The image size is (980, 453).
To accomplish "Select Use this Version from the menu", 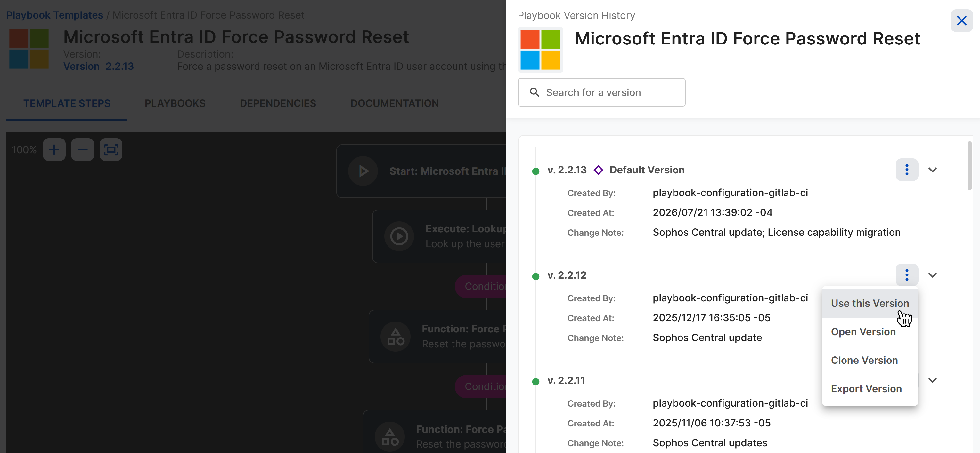I will [870, 303].
